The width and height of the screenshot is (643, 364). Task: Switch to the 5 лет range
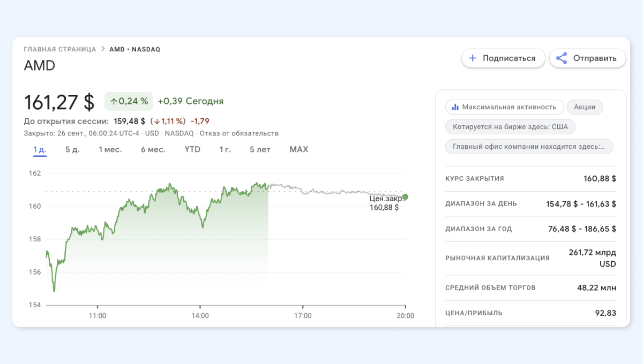click(x=260, y=150)
